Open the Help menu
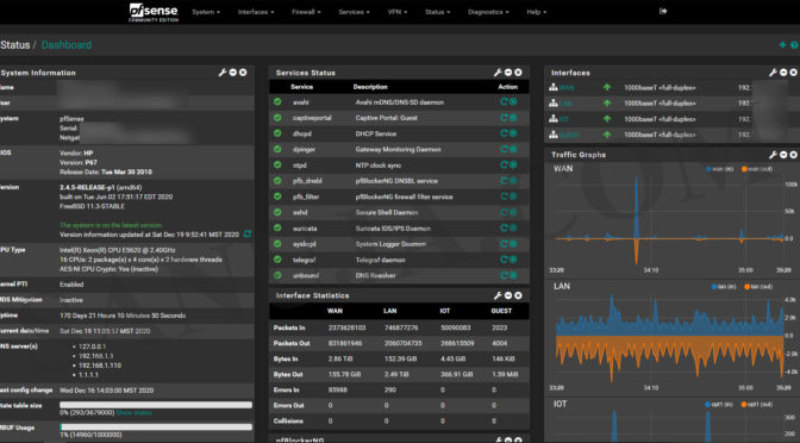This screenshot has width=800, height=443. point(536,12)
